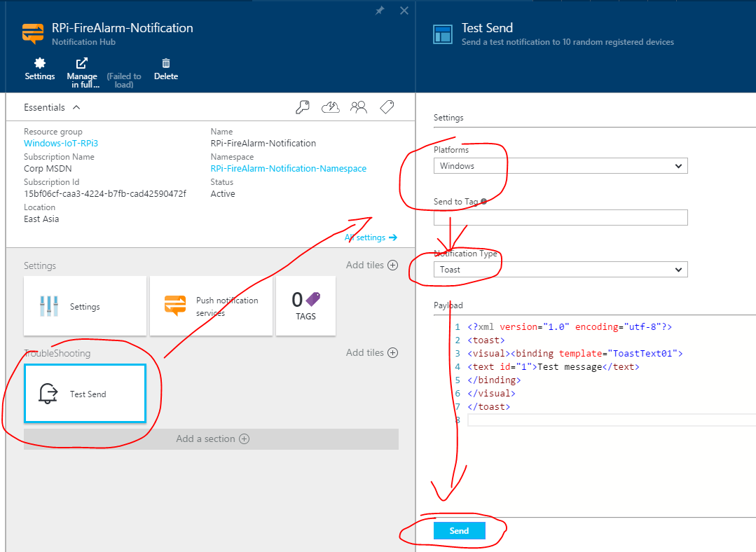Click sliders icon on Settings tile
756x552 pixels.
[x=49, y=306]
